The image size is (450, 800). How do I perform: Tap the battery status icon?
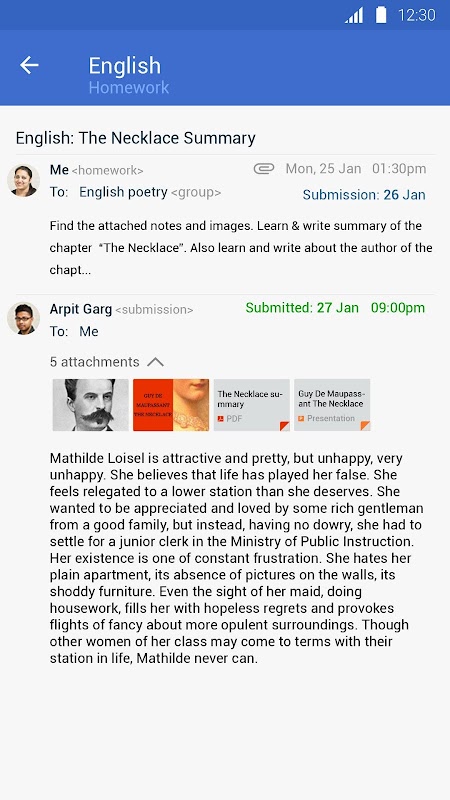pos(381,15)
